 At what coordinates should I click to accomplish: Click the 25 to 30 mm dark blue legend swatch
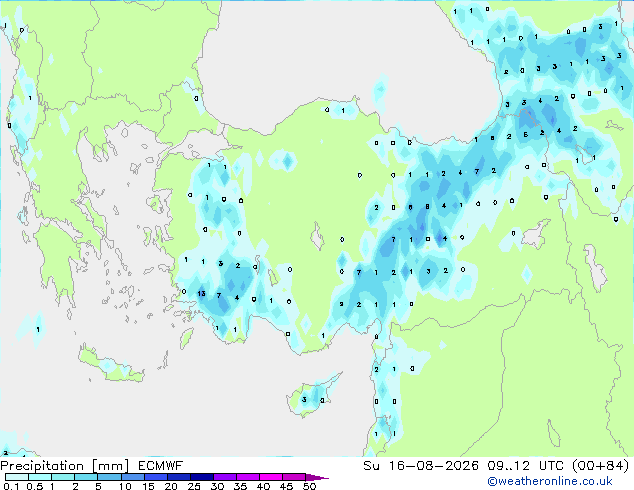pyautogui.click(x=202, y=477)
